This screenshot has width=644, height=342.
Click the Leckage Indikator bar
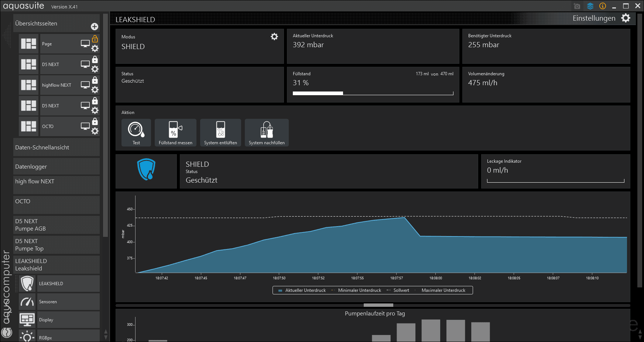pos(556,181)
